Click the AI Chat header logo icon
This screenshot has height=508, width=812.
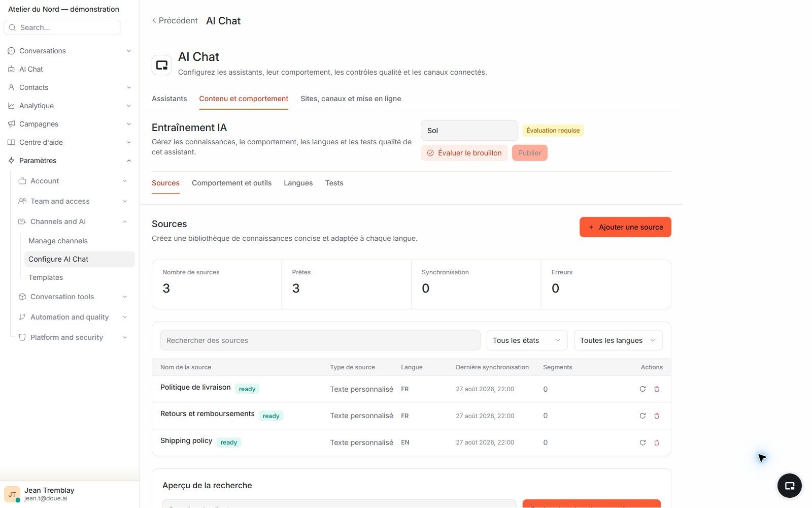click(162, 65)
